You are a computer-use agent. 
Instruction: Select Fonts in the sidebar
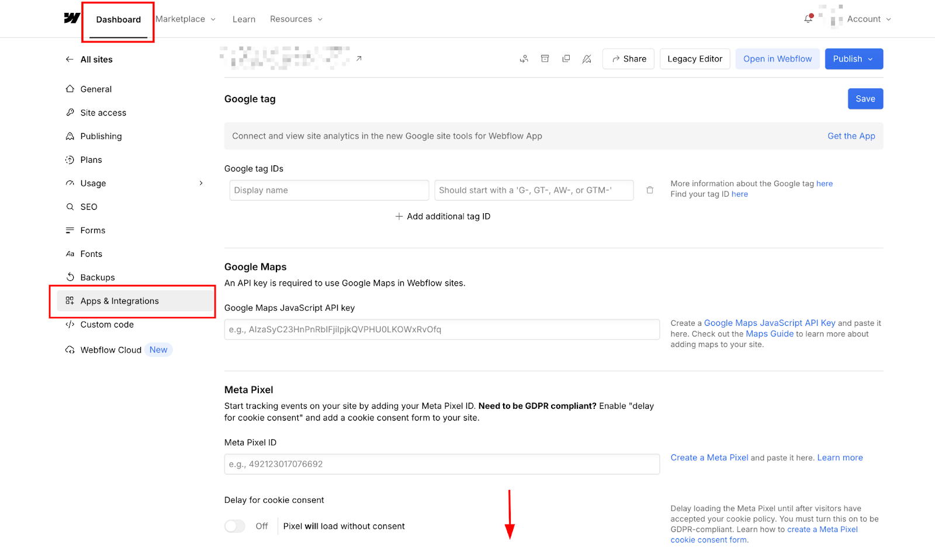(91, 254)
